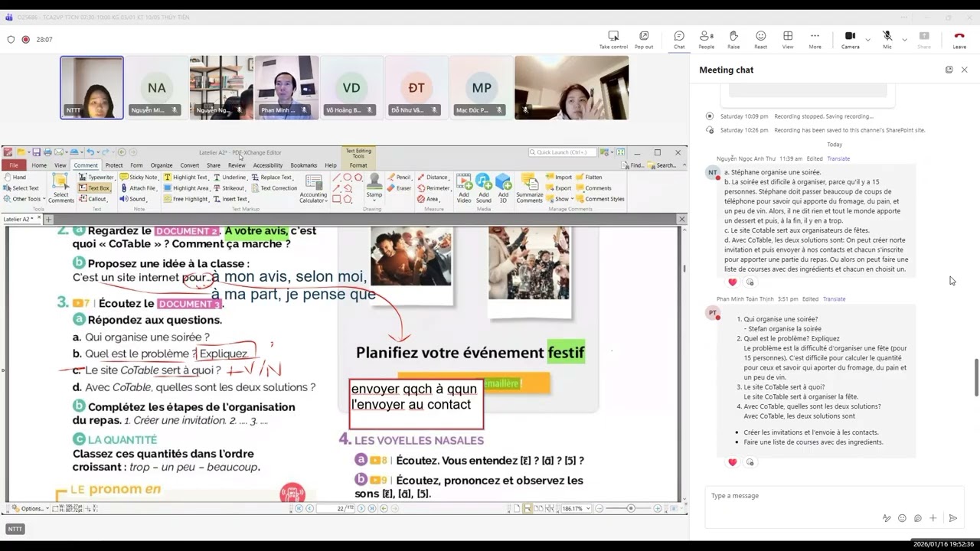Click in the Quick Launch search field
The height and width of the screenshot is (551, 980).
[563, 152]
